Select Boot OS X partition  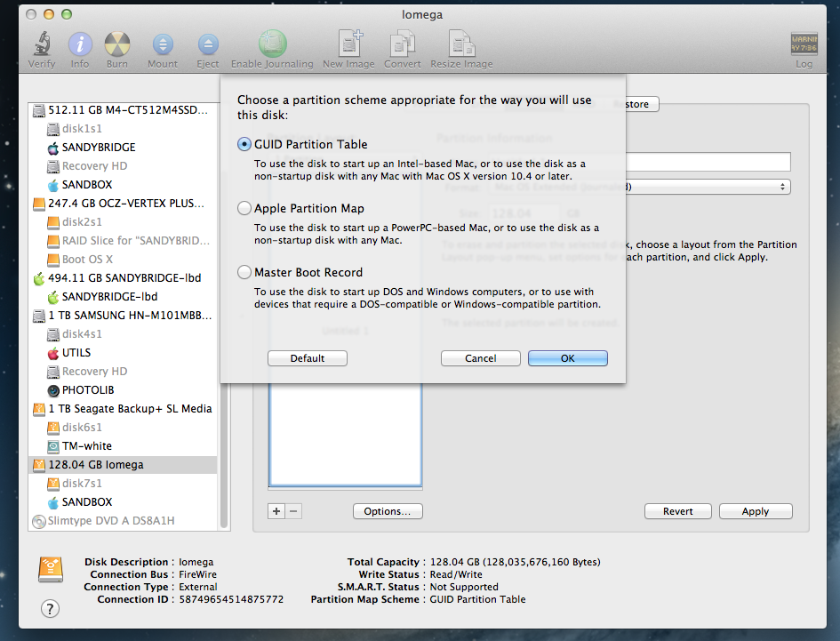pos(123,260)
